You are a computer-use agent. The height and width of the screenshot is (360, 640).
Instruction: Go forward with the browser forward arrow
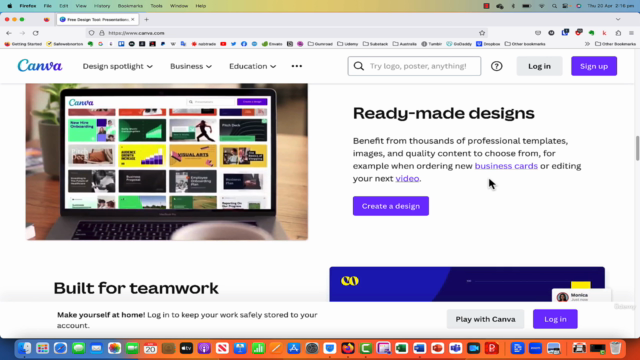tap(22, 33)
